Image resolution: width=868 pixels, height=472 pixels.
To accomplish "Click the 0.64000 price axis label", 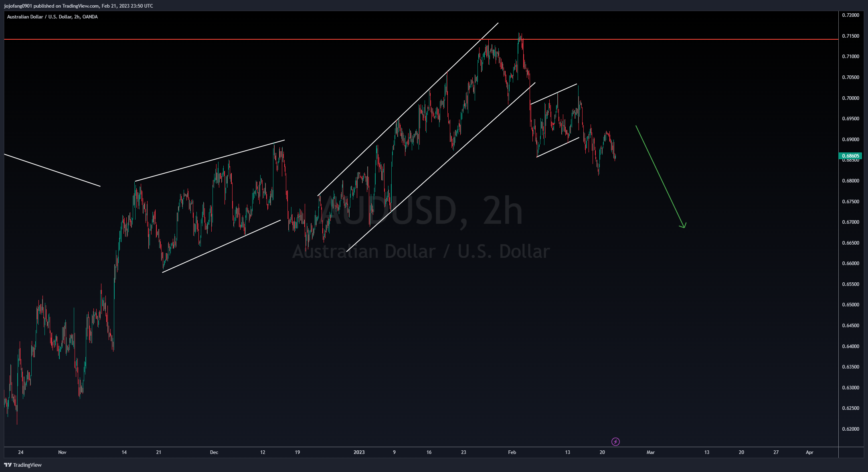I will (x=850, y=346).
